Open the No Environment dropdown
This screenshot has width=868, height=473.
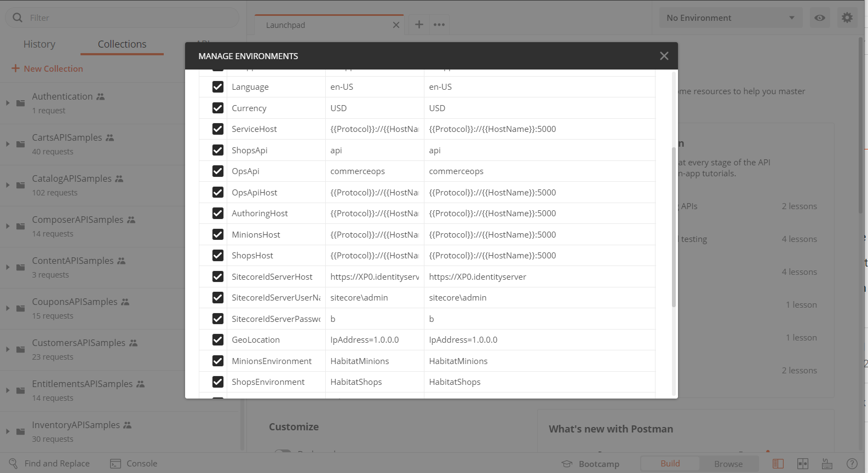(x=731, y=18)
